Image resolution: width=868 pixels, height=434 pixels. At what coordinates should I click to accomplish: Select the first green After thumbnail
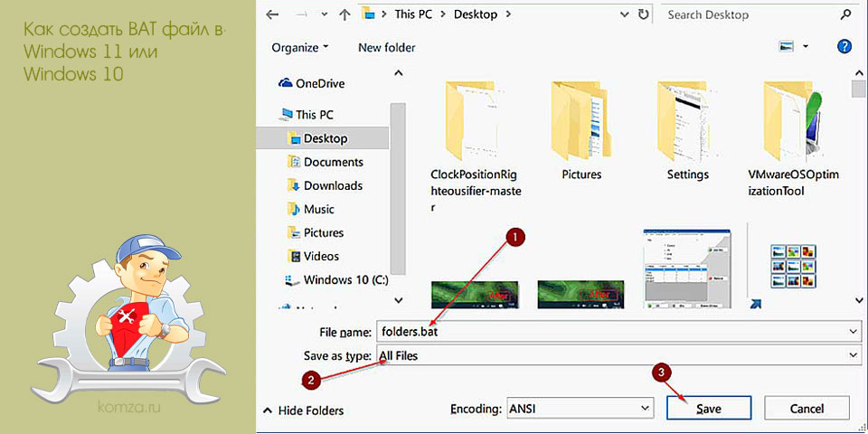[x=475, y=294]
